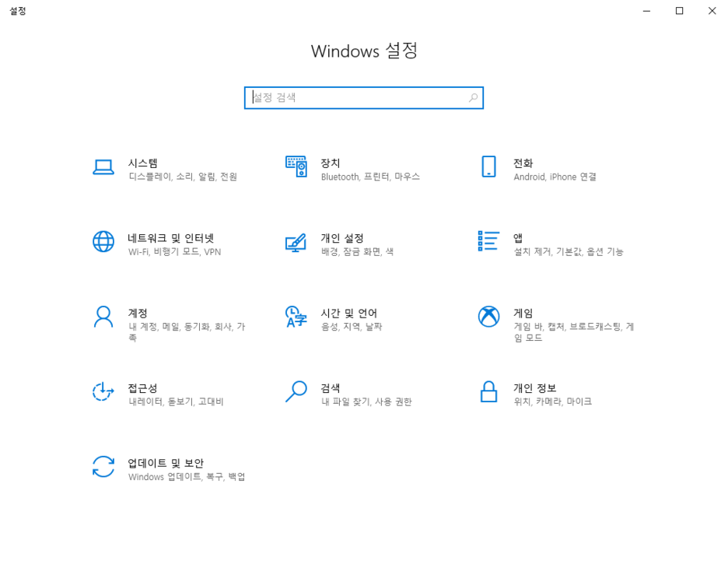Click the 접근성 title text
The image size is (728, 568).
coord(143,388)
